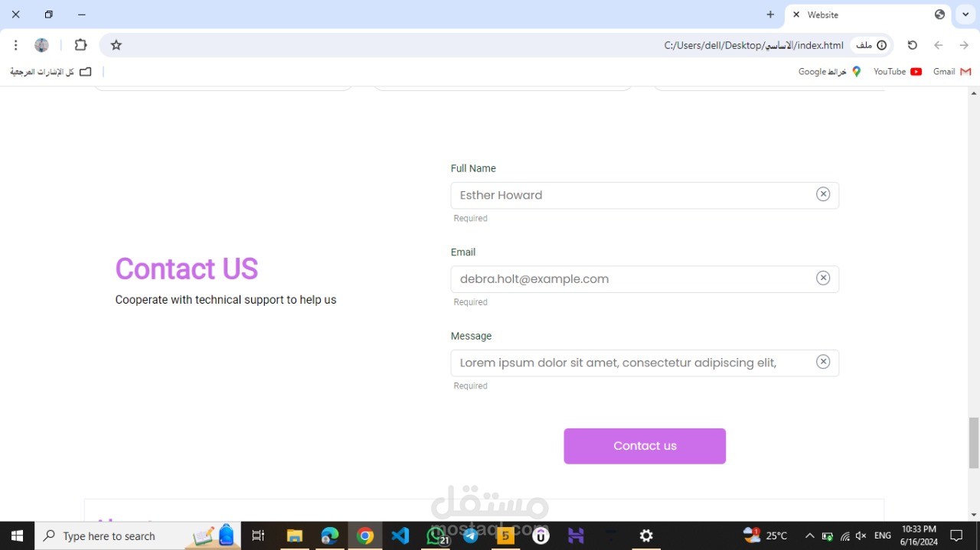Screen dimensions: 980x550
Task: Open the tab search dropdown arrow
Action: [965, 15]
